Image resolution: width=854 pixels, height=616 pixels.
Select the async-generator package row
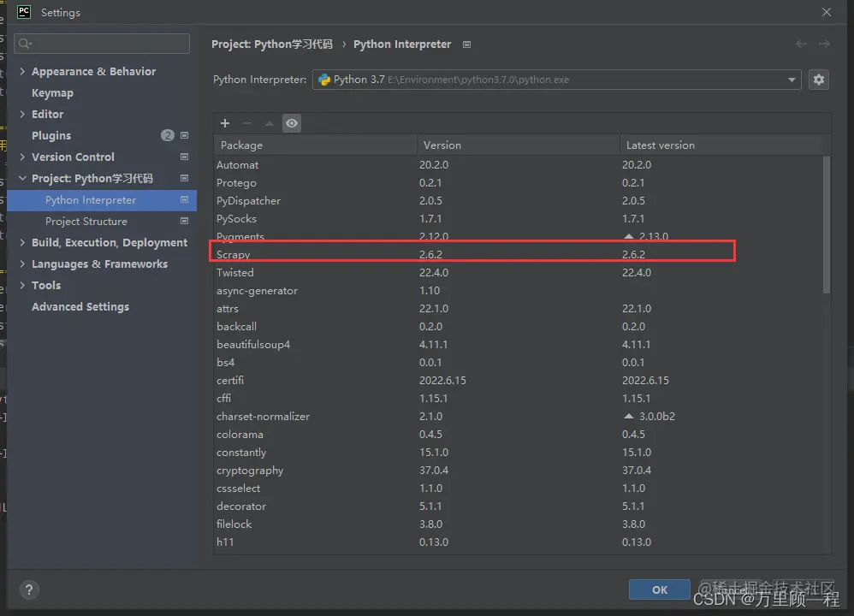tap(518, 290)
